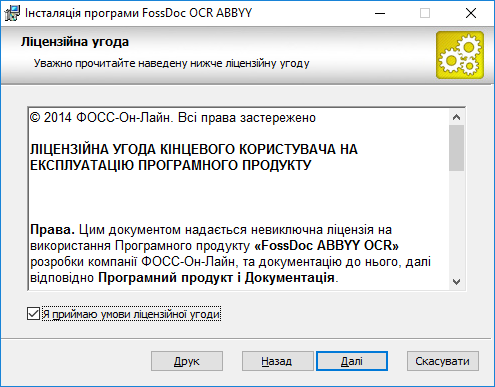Click the yellow gears setup icon

click(x=460, y=55)
